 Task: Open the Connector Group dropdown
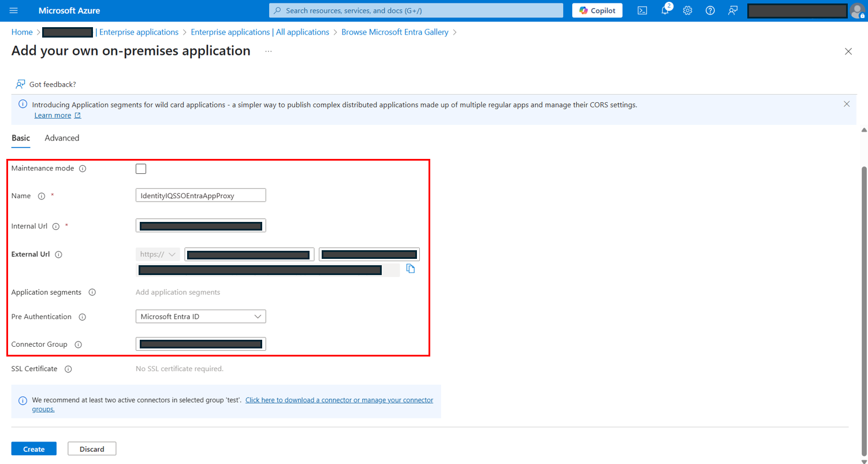(x=200, y=344)
